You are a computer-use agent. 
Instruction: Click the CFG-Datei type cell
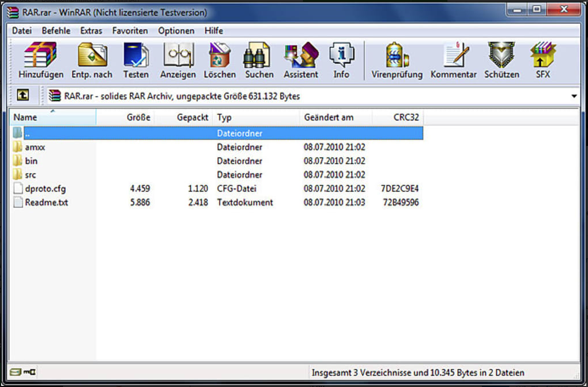click(x=236, y=189)
